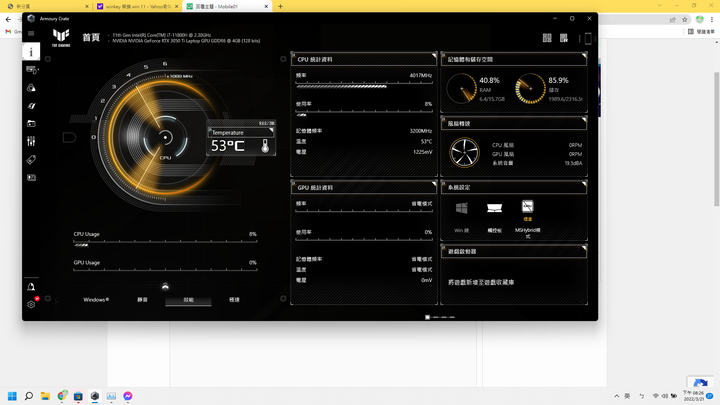Open the notifications bell icon
The height and width of the screenshot is (405, 720).
[x=31, y=287]
